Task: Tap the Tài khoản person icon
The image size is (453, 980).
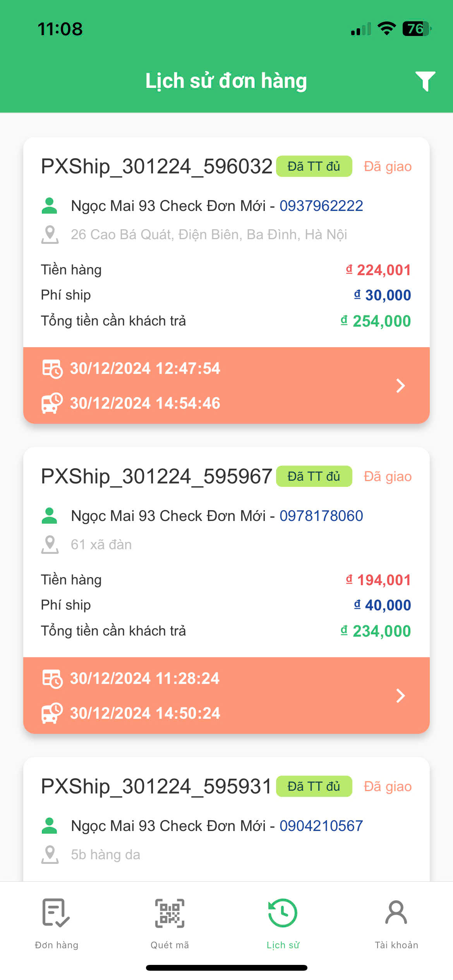Action: pyautogui.click(x=396, y=913)
